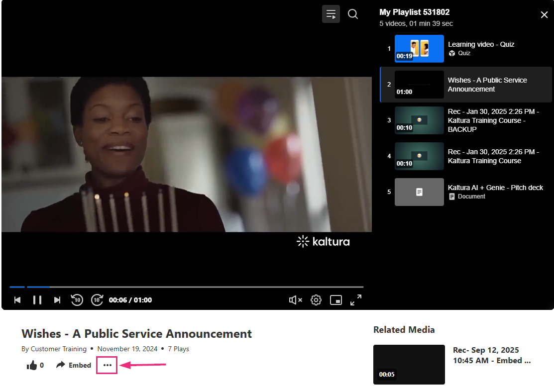Unmute the player volume
This screenshot has height=392, width=554.
point(295,300)
